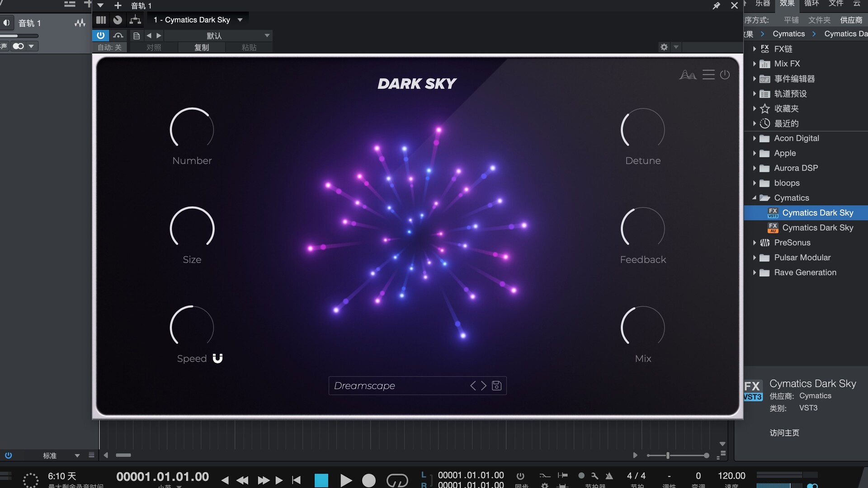Open the channel editor bars icon
This screenshot has height=488, width=868.
[x=101, y=20]
